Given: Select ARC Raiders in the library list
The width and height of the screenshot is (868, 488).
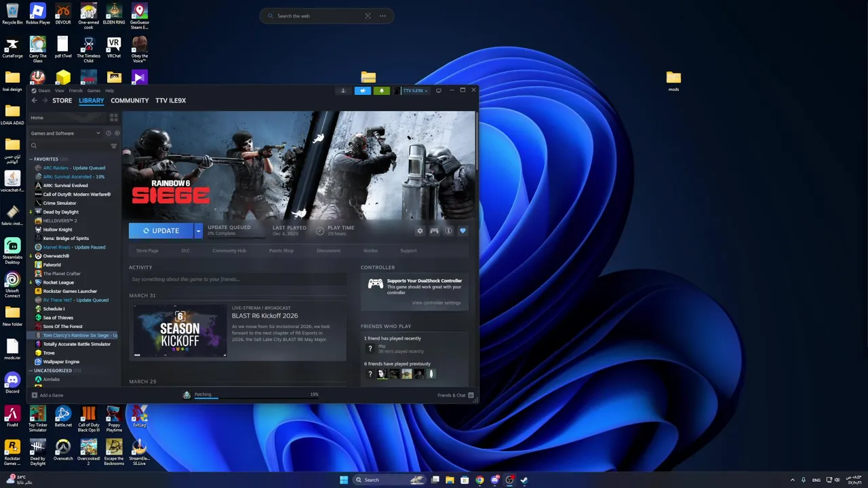Looking at the screenshot, I should 73,168.
